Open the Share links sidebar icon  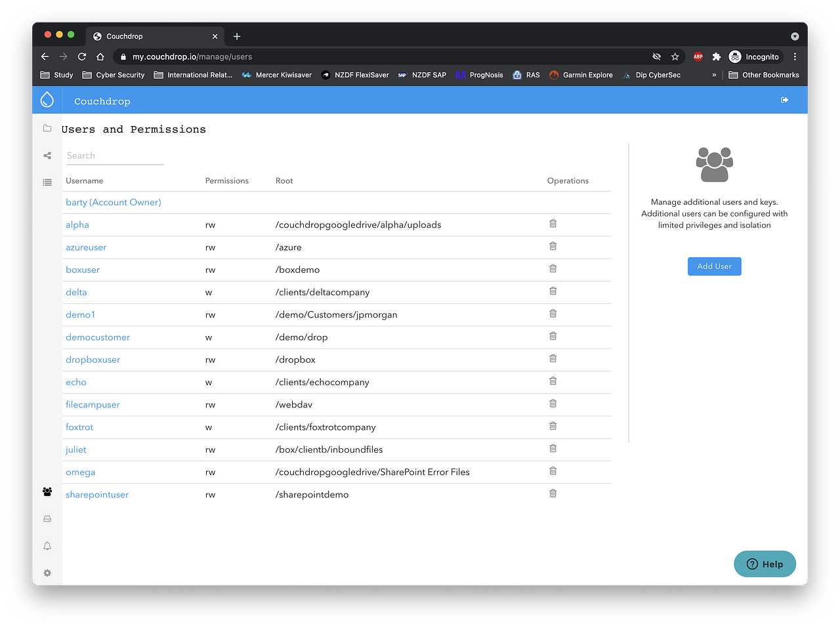[47, 156]
